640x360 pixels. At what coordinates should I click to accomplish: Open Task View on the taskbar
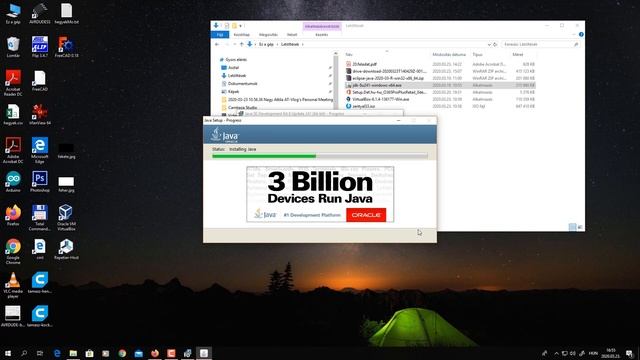click(x=40, y=353)
